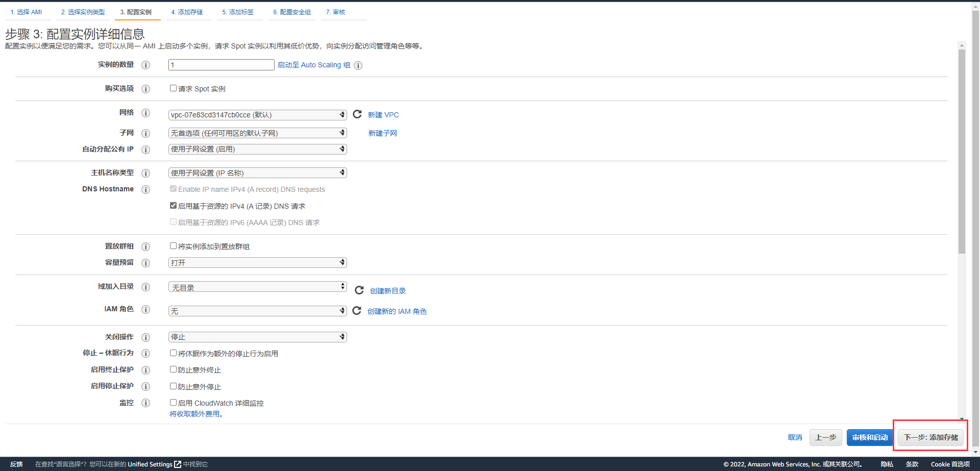The height and width of the screenshot is (471, 980).
Task: Refresh the IAM 角色 list
Action: 357,311
